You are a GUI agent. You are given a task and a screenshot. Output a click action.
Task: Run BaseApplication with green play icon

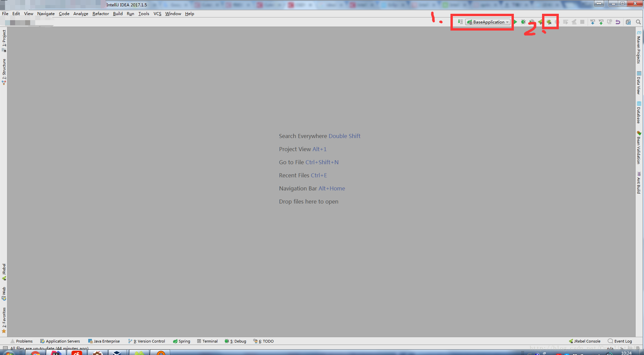[515, 22]
